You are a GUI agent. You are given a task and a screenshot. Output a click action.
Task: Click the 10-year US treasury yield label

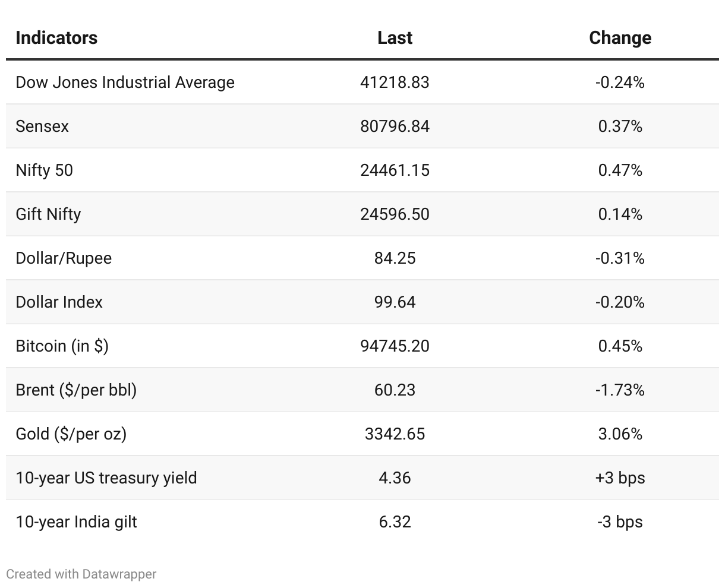pyautogui.click(x=106, y=478)
